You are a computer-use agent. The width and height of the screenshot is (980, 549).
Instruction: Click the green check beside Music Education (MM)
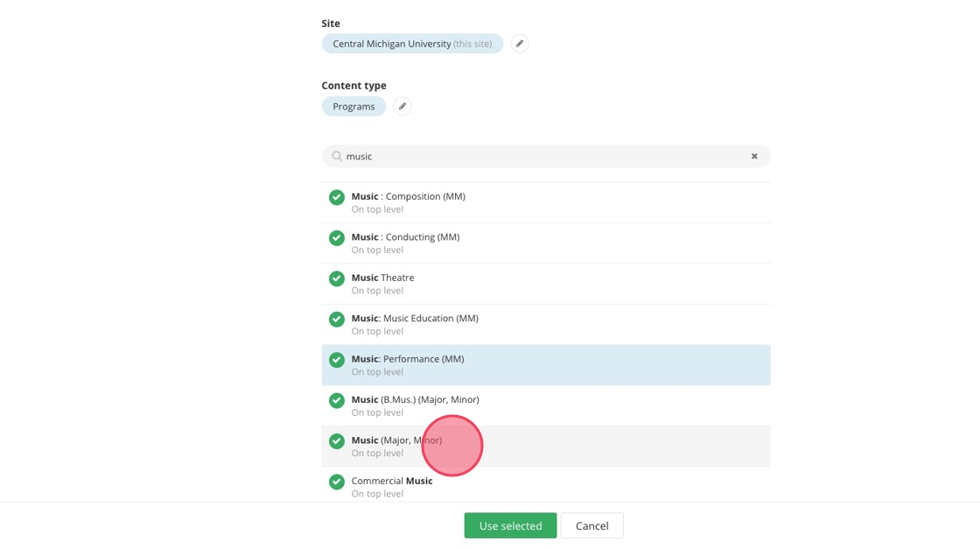tap(337, 320)
